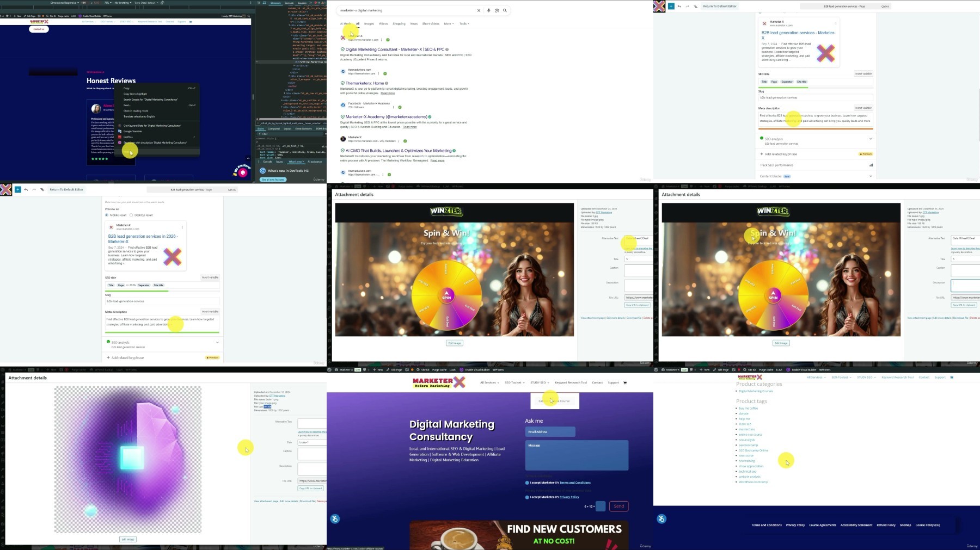Open document overview in the Mobile result editor
This screenshot has height=550, width=980.
42,189
